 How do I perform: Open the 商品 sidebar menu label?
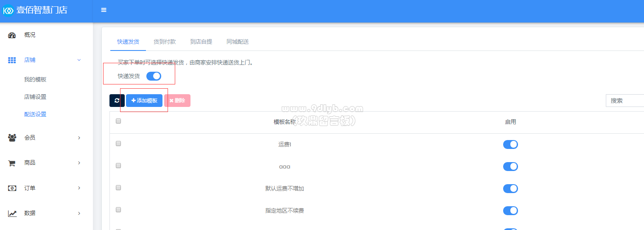click(30, 163)
